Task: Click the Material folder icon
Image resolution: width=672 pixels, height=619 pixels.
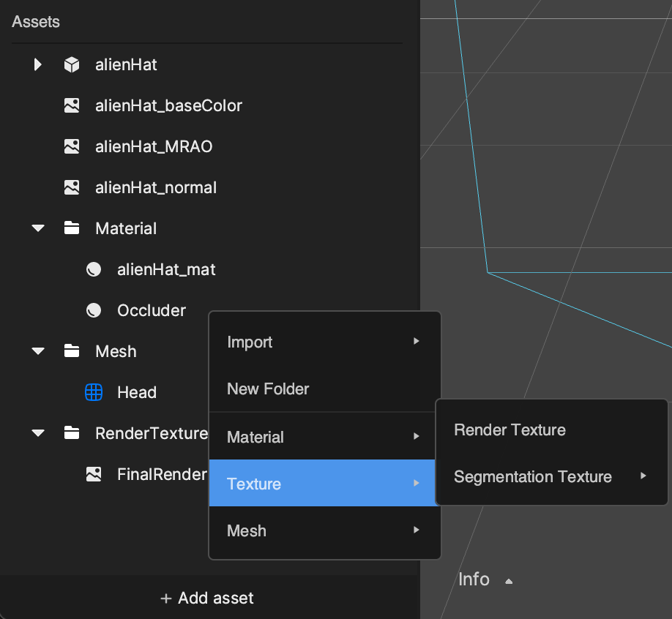Action: click(x=72, y=228)
